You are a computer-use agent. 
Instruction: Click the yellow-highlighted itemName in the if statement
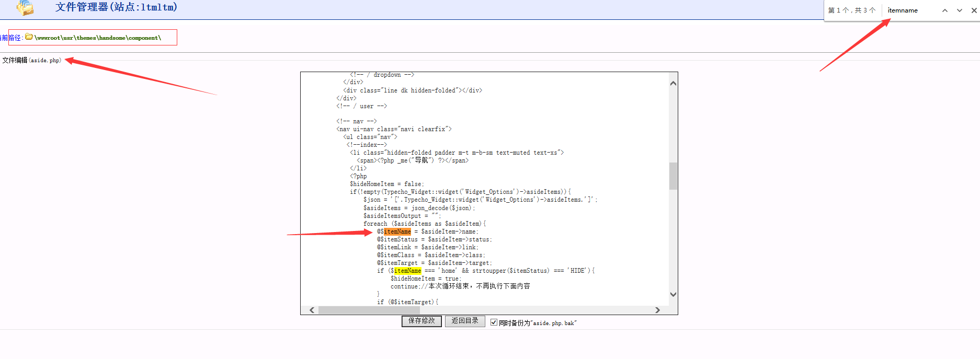pyautogui.click(x=407, y=271)
